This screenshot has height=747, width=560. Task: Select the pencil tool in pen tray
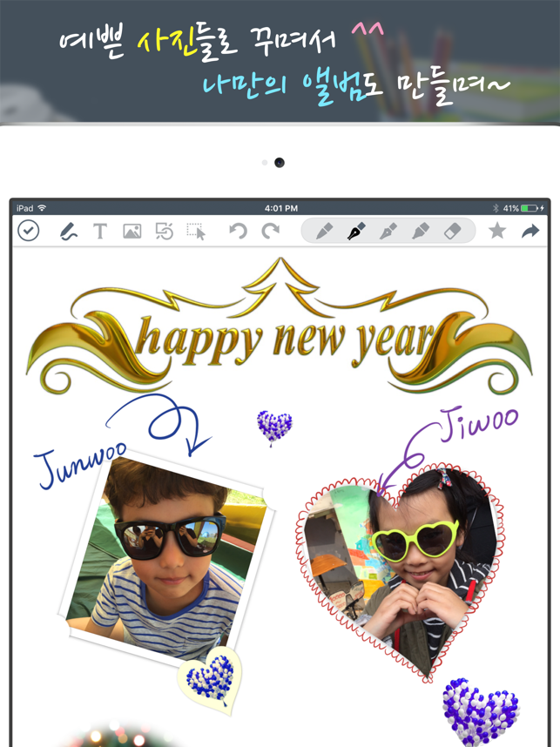pos(324,231)
